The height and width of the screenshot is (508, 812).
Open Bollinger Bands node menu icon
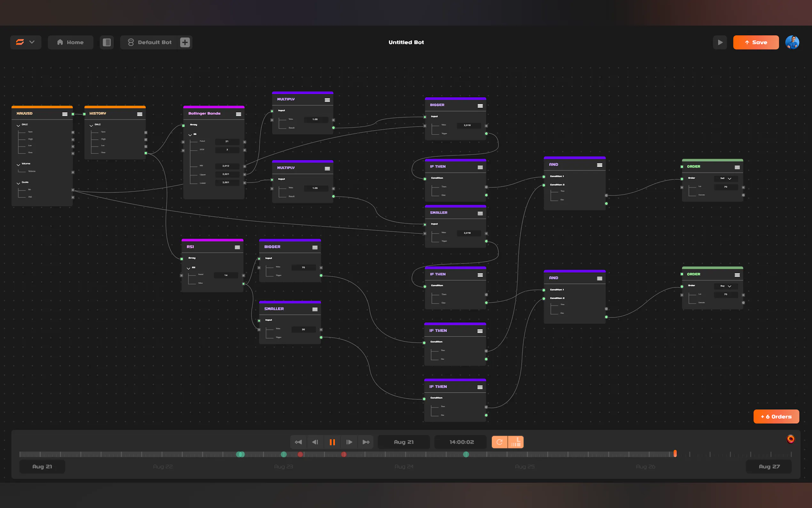pyautogui.click(x=238, y=114)
